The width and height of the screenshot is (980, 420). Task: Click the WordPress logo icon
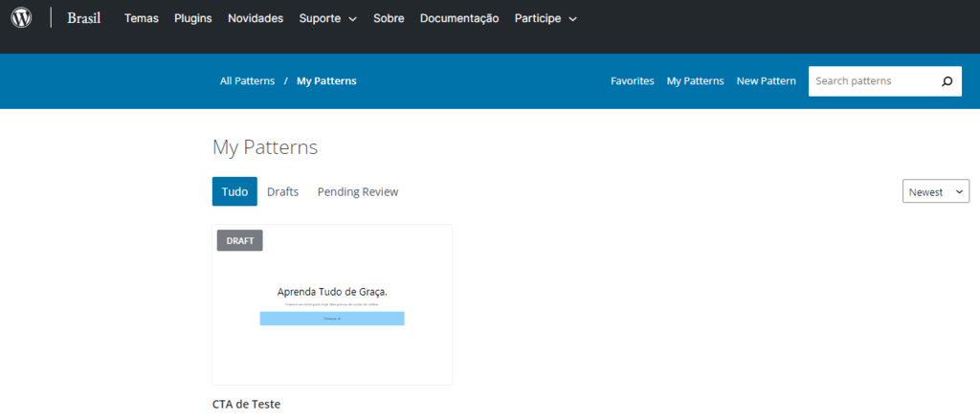click(21, 18)
